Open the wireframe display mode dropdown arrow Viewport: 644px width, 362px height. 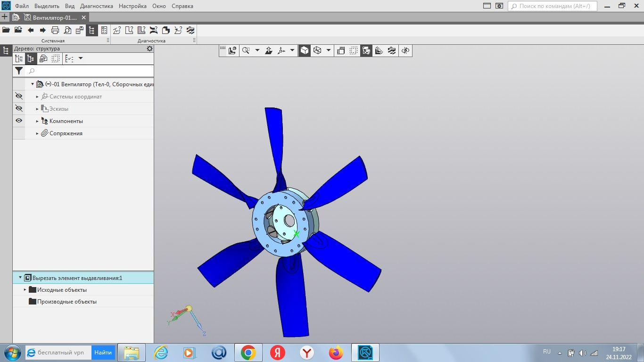click(328, 50)
